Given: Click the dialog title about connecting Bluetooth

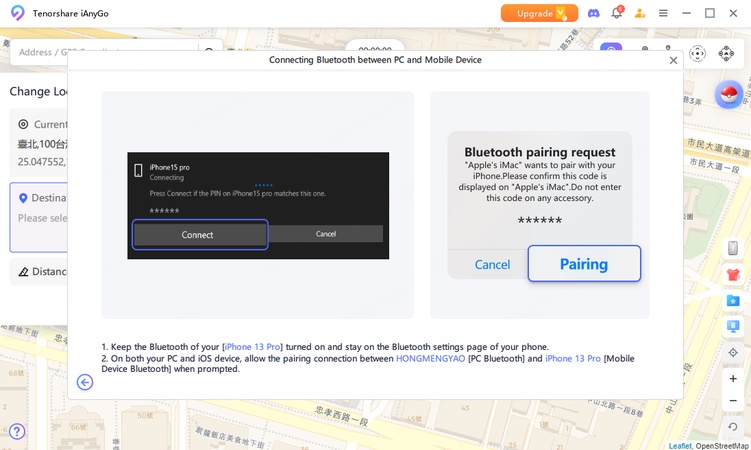Looking at the screenshot, I should [375, 60].
